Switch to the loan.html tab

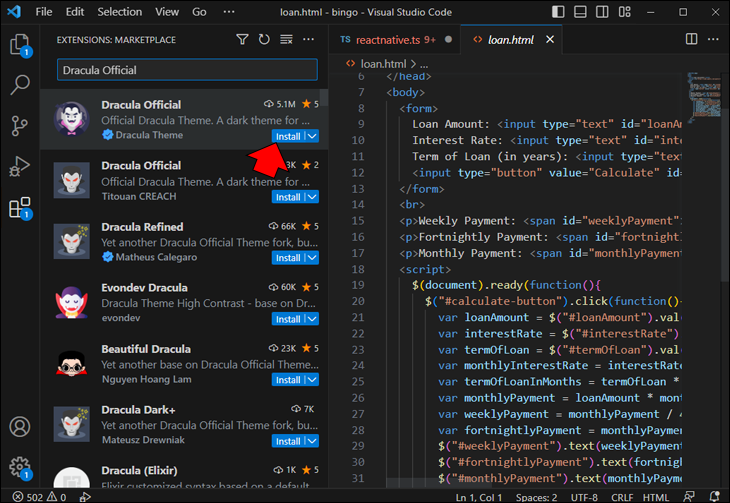(x=510, y=40)
